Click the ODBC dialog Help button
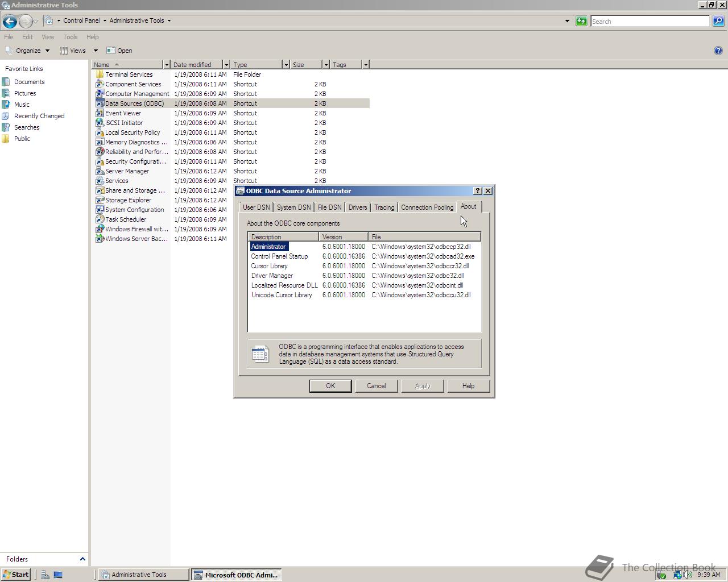728x582 pixels. tap(468, 386)
